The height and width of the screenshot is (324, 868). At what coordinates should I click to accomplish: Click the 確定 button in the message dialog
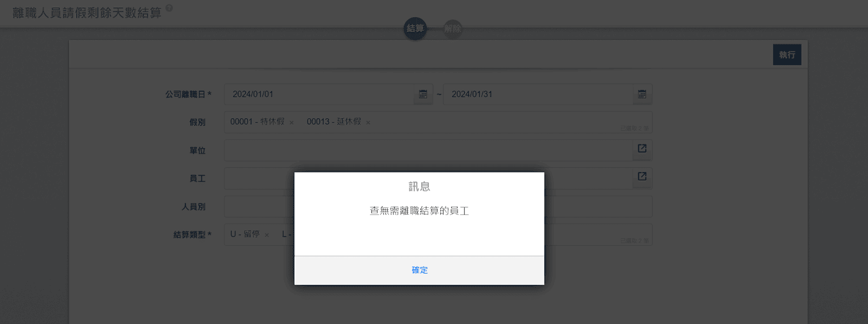click(x=419, y=270)
